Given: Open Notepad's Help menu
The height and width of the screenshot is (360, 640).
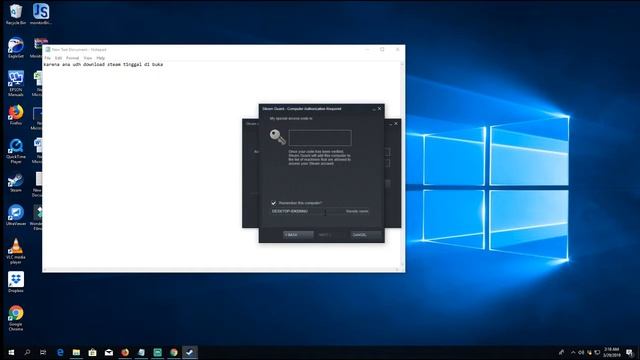Looking at the screenshot, I should (x=100, y=58).
